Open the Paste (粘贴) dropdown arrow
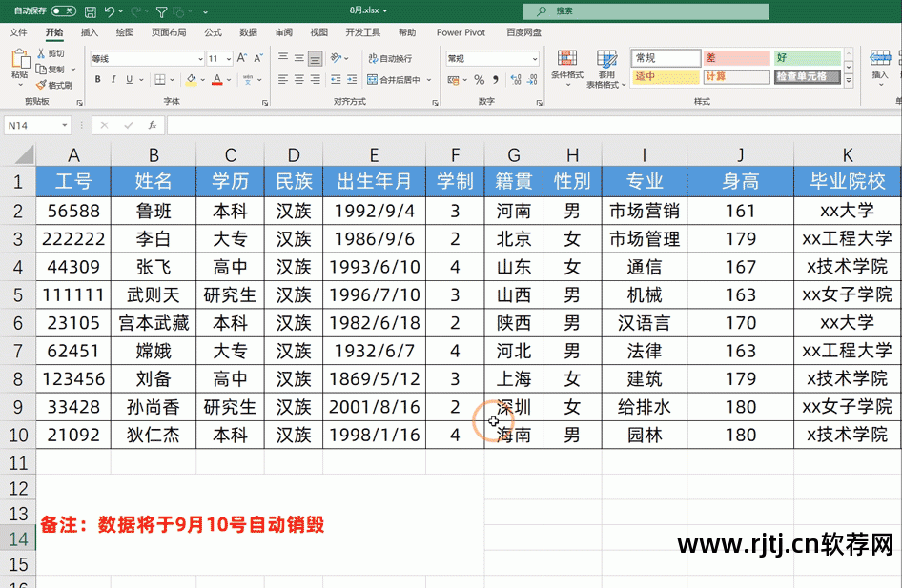The image size is (902, 588). (x=21, y=85)
